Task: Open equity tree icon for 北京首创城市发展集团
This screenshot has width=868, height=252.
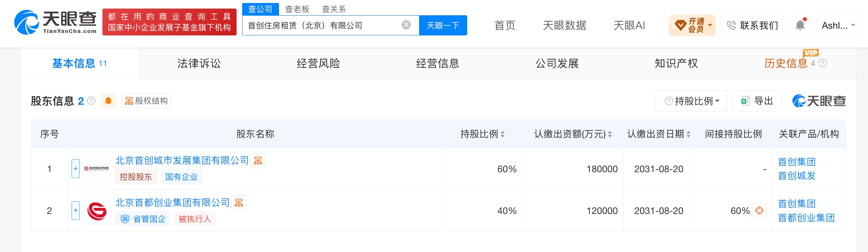Action: pos(258,161)
